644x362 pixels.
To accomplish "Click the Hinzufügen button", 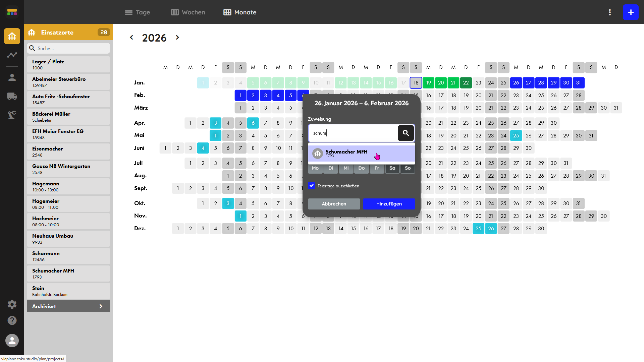I will [389, 204].
